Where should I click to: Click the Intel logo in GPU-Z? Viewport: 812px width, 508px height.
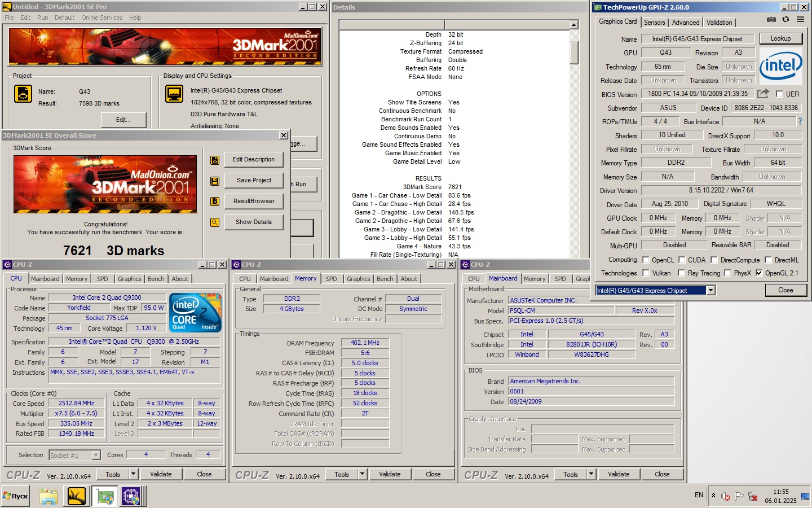click(x=780, y=65)
